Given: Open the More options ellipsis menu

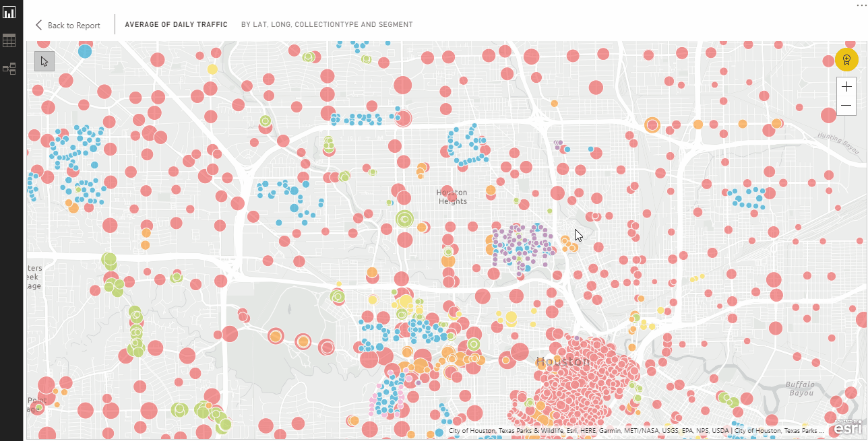Looking at the screenshot, I should (x=861, y=5).
